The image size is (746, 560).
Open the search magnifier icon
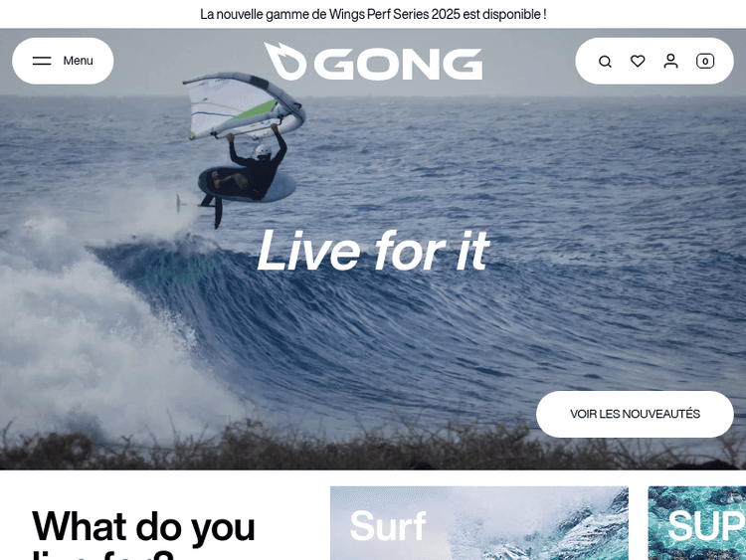(605, 62)
